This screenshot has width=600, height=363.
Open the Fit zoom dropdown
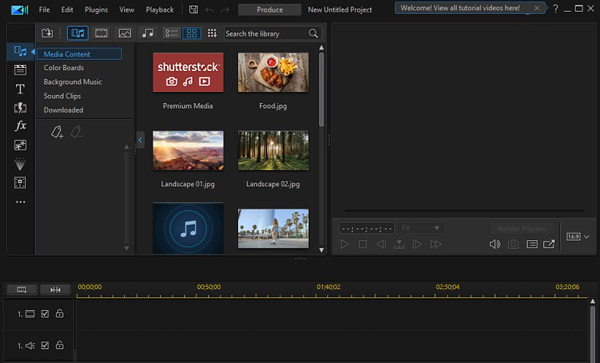tap(420, 228)
